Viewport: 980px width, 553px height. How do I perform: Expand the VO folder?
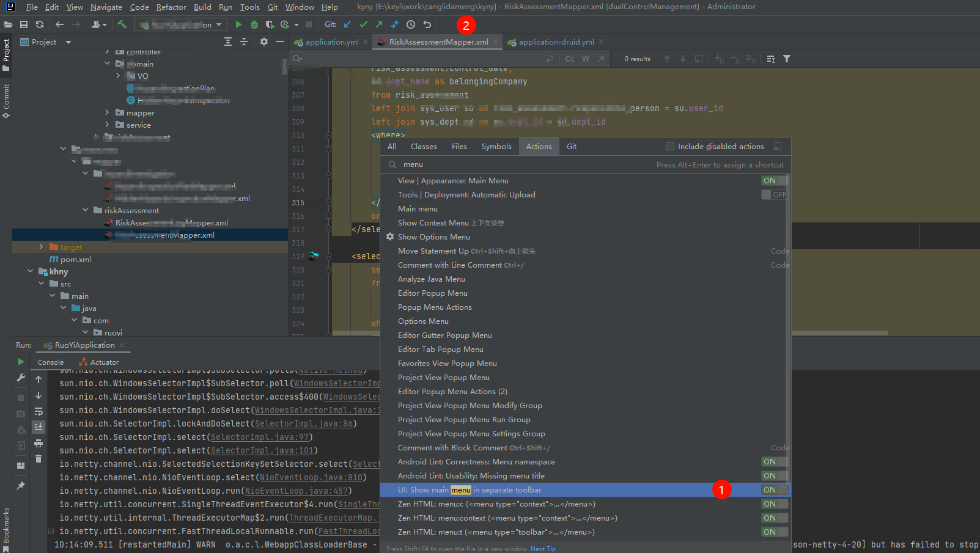coord(118,76)
